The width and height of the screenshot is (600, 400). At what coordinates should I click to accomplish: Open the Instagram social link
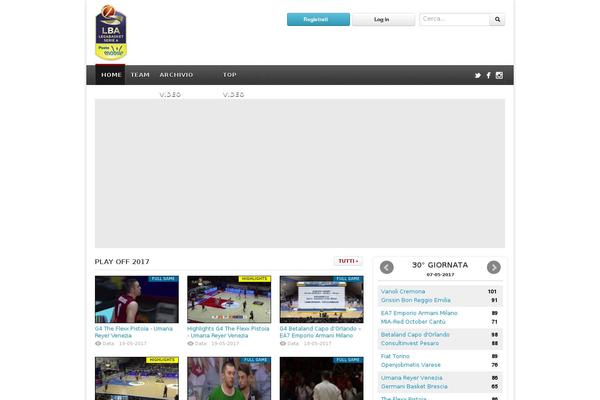(499, 75)
